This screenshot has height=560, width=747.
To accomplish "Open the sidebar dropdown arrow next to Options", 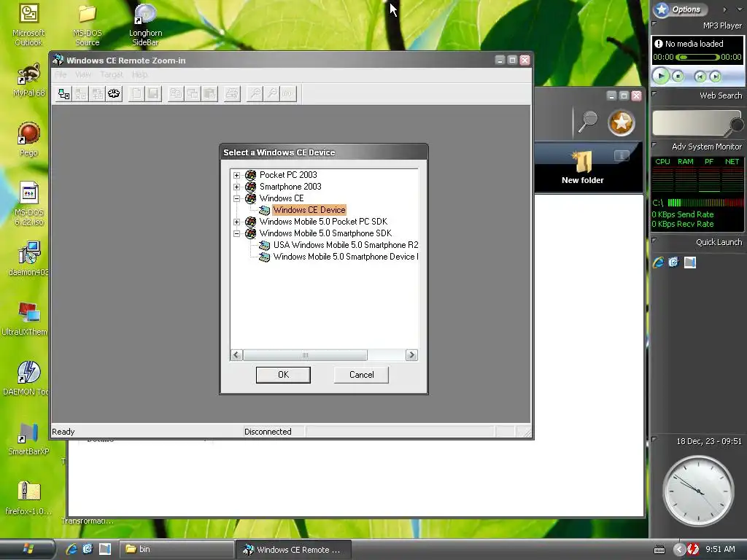I will pyautogui.click(x=740, y=9).
